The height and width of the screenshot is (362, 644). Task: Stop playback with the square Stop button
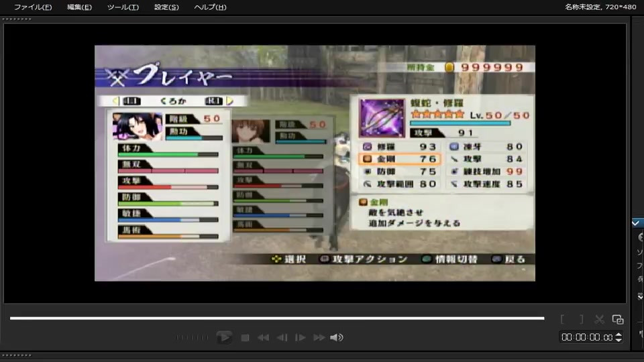pyautogui.click(x=245, y=338)
